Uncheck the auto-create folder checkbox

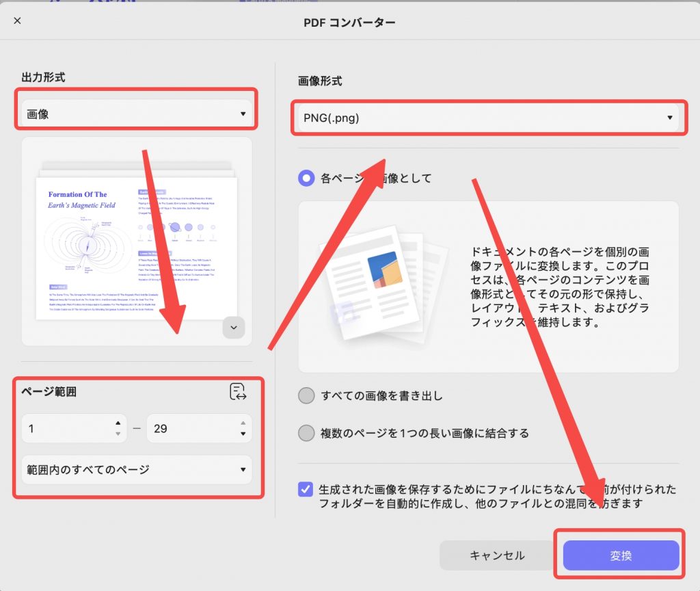coord(306,489)
